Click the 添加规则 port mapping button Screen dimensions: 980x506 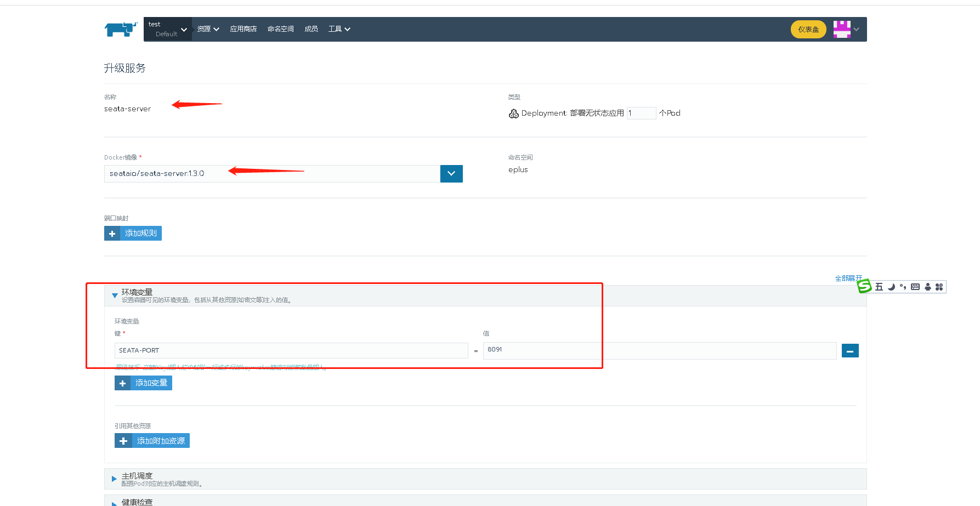click(x=133, y=234)
